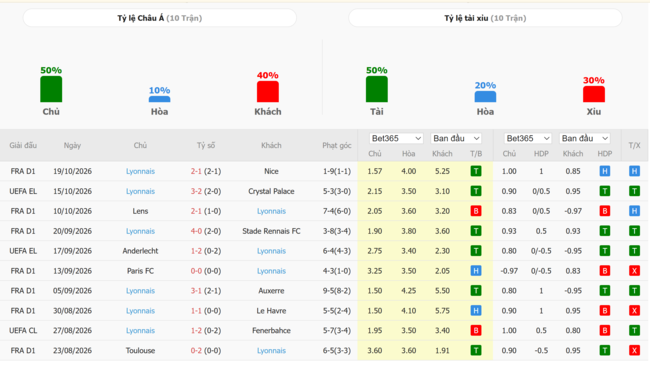The width and height of the screenshot is (650, 375).
Task: Click the Tỷ số column header
Action: click(206, 145)
